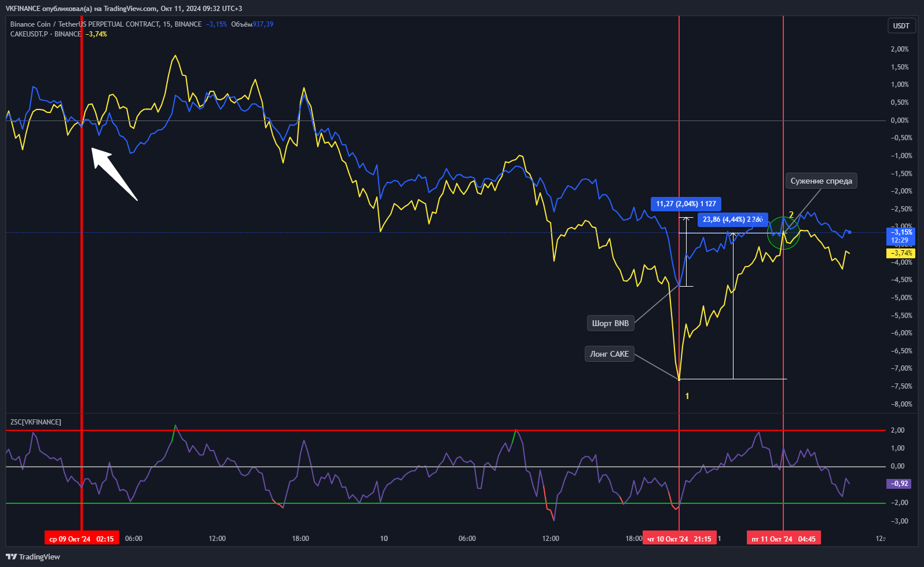The height and width of the screenshot is (567, 924).
Task: Click the 'чт 10 Окт '24 21:15' time marker
Action: coord(679,539)
